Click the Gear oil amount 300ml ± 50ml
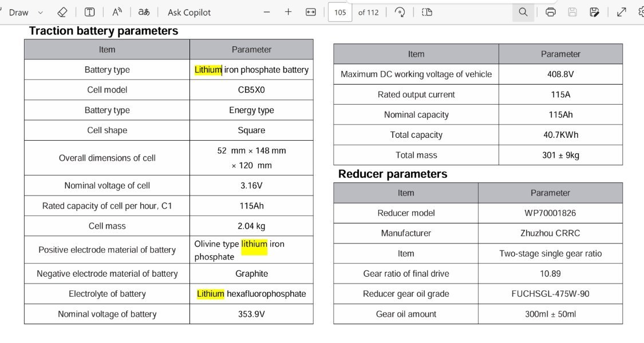 550,314
